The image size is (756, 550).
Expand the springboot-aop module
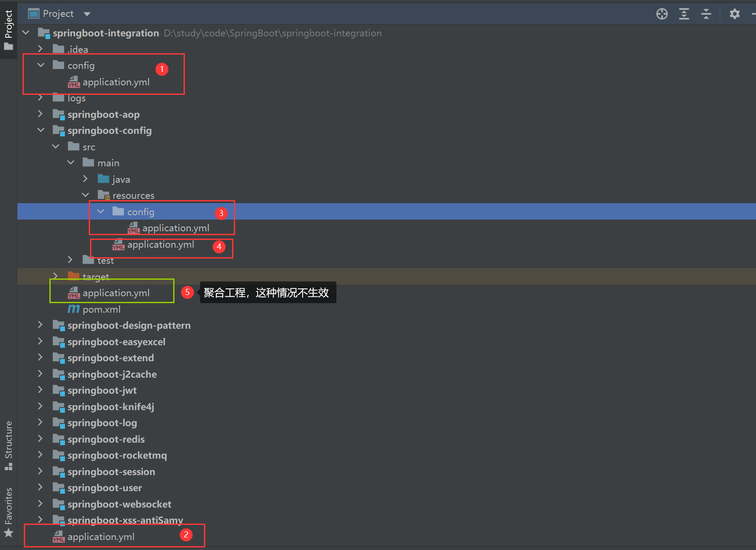click(40, 114)
